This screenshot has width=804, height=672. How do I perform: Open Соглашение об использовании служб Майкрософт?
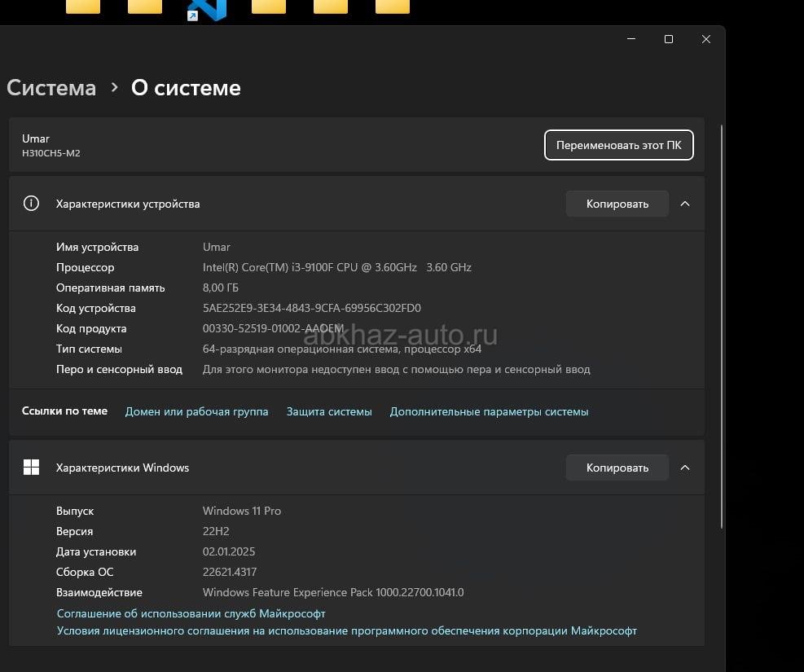[191, 613]
